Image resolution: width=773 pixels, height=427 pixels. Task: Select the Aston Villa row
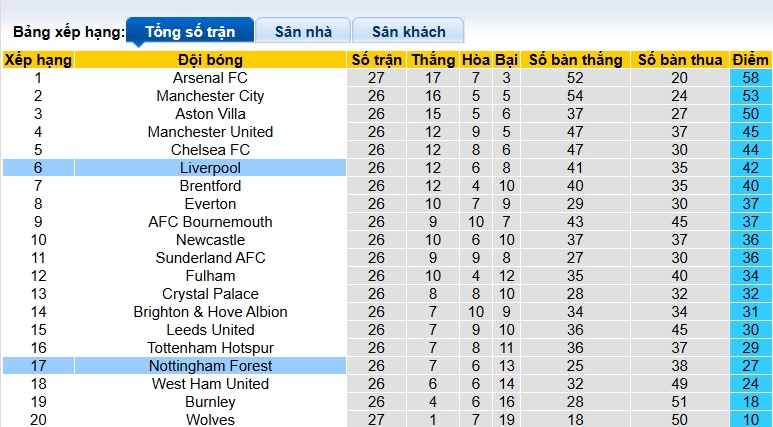(x=210, y=114)
